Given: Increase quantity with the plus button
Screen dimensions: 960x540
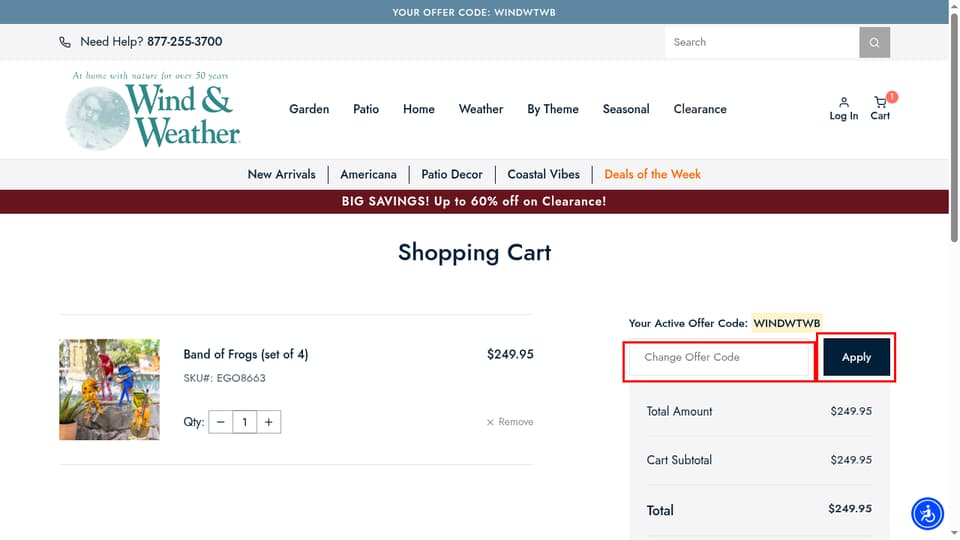Looking at the screenshot, I should point(268,422).
